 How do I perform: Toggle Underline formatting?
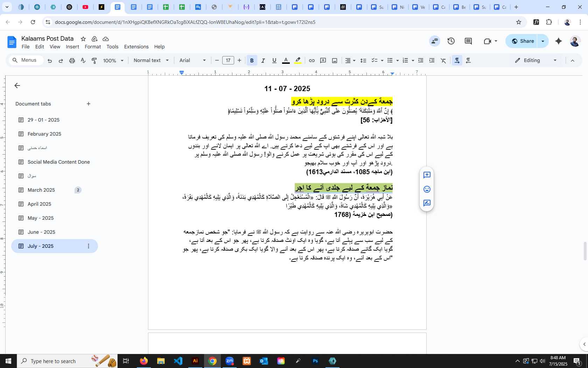tap(274, 61)
